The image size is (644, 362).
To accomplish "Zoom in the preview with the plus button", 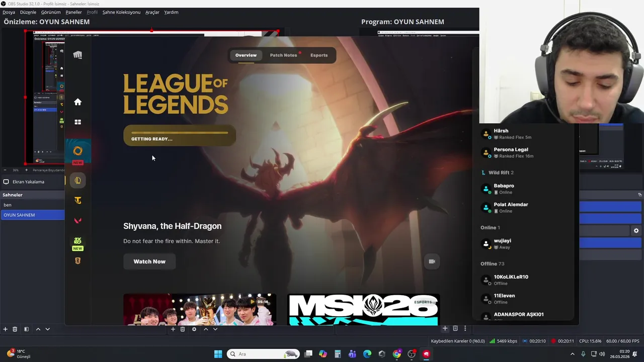I will click(26, 170).
